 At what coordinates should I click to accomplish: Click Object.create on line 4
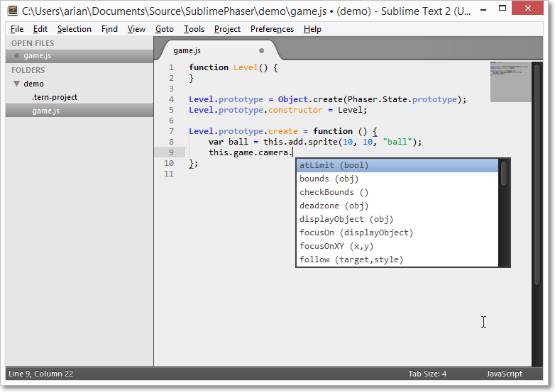[309, 99]
